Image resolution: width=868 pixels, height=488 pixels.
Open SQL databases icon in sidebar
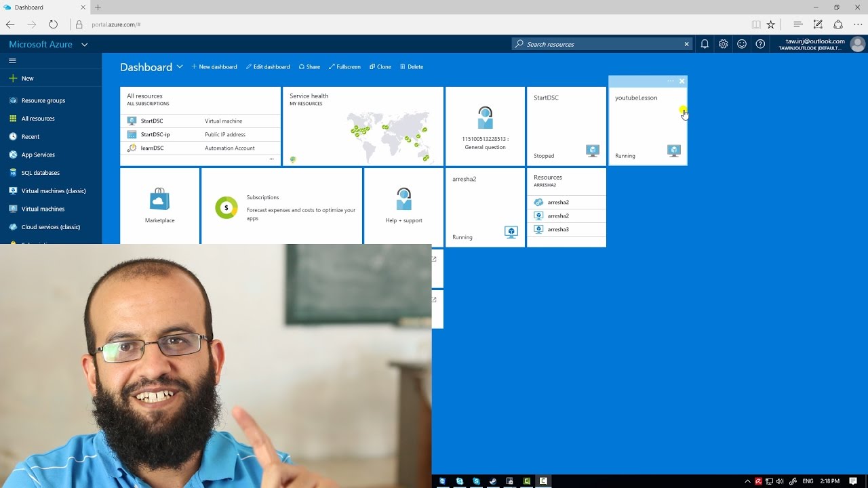[x=13, y=173]
